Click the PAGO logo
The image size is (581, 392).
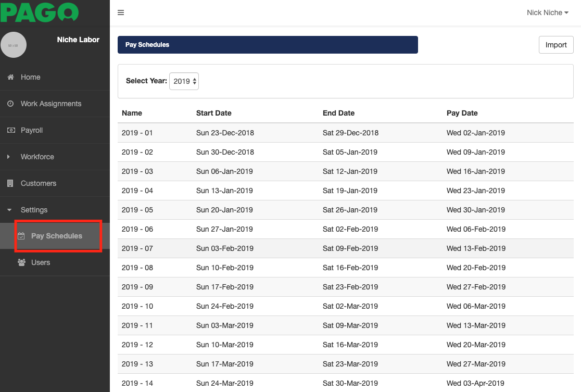click(39, 13)
